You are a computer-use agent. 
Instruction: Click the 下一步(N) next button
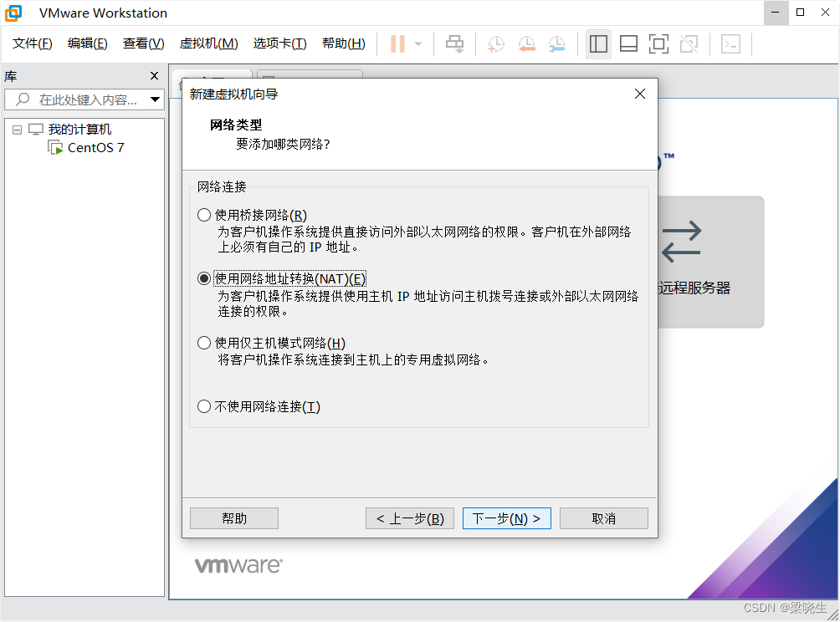click(507, 518)
